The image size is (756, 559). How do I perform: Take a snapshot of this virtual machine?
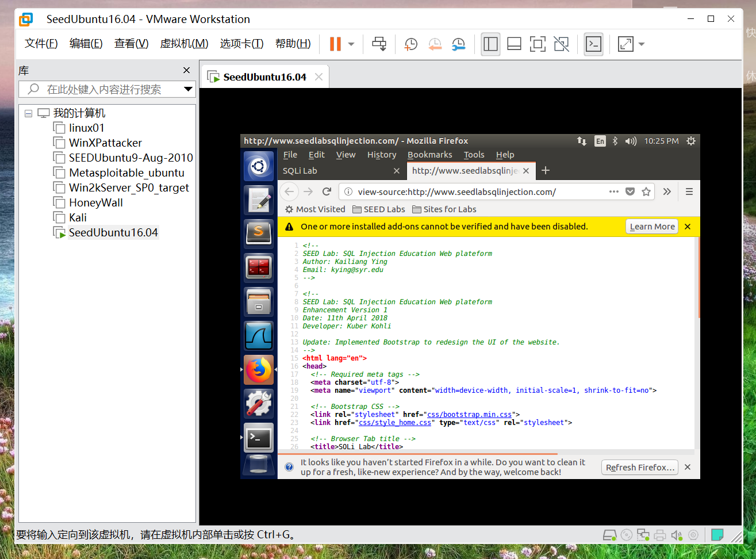[410, 44]
